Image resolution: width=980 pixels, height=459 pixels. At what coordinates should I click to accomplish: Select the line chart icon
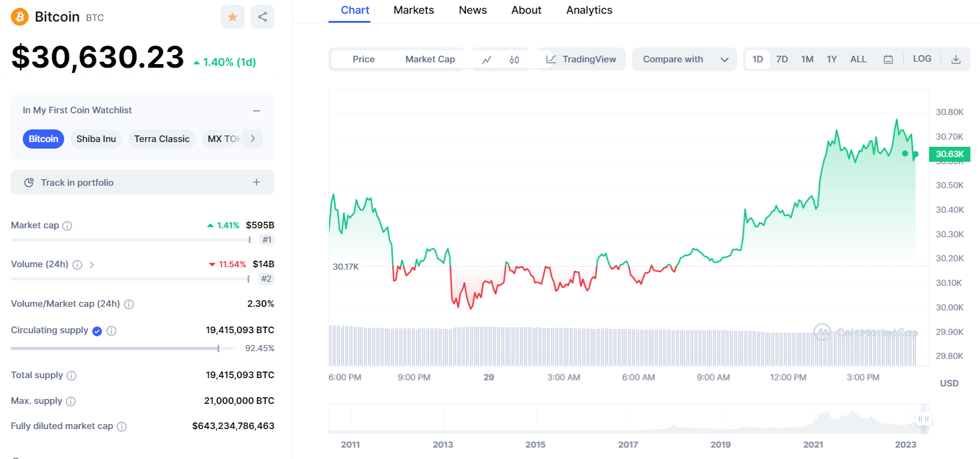coord(487,59)
